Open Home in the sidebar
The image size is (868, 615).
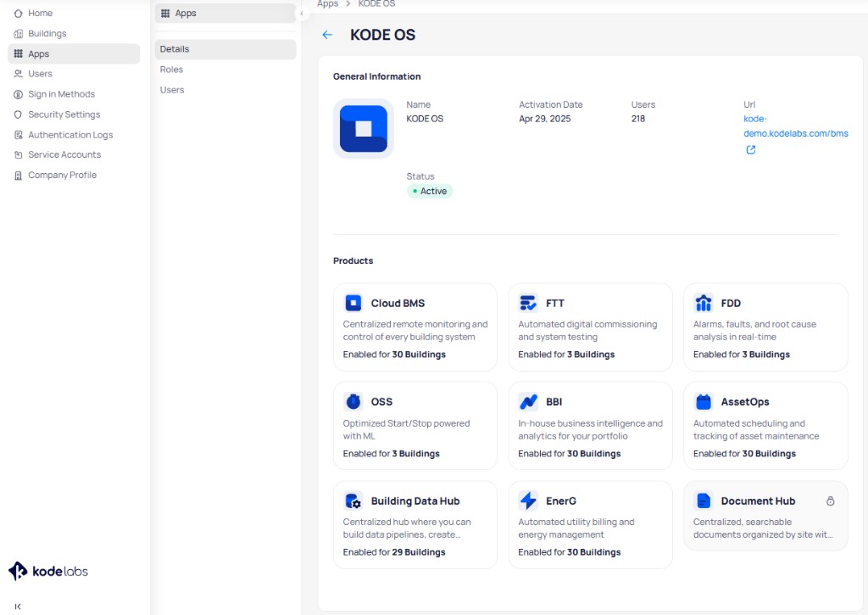tap(74, 14)
